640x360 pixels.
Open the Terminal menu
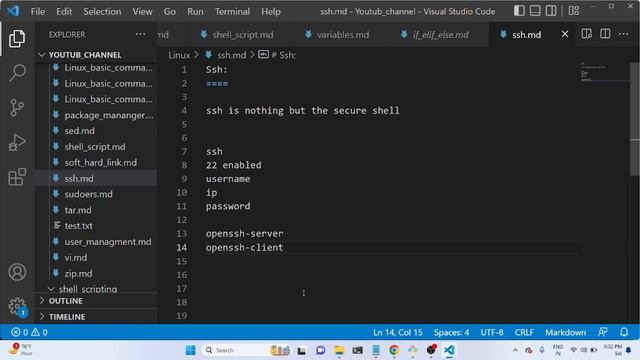pos(232,11)
